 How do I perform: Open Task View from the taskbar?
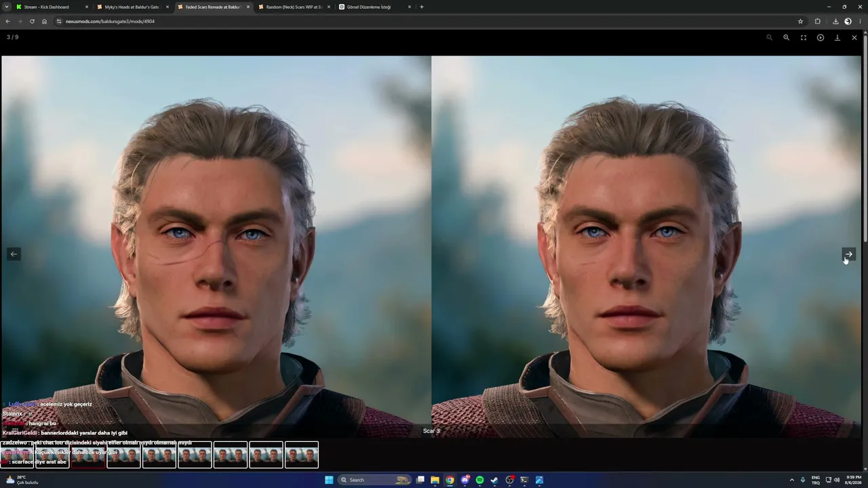[x=420, y=480]
